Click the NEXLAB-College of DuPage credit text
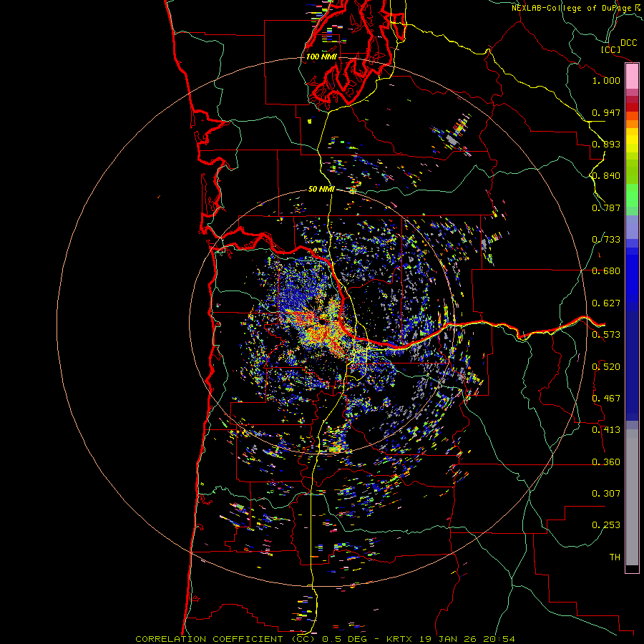644x644 pixels. [572, 8]
